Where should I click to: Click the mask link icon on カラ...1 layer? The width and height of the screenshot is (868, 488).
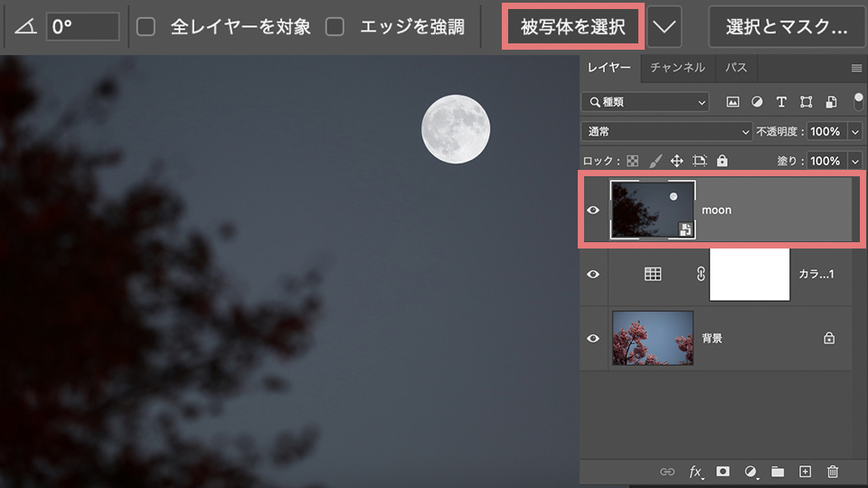pyautogui.click(x=700, y=274)
